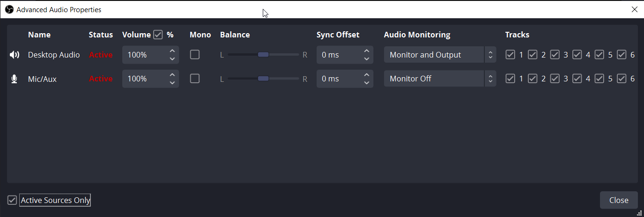Image resolution: width=644 pixels, height=217 pixels.
Task: Click the Desktop Audio speaker icon
Action: tap(15, 55)
